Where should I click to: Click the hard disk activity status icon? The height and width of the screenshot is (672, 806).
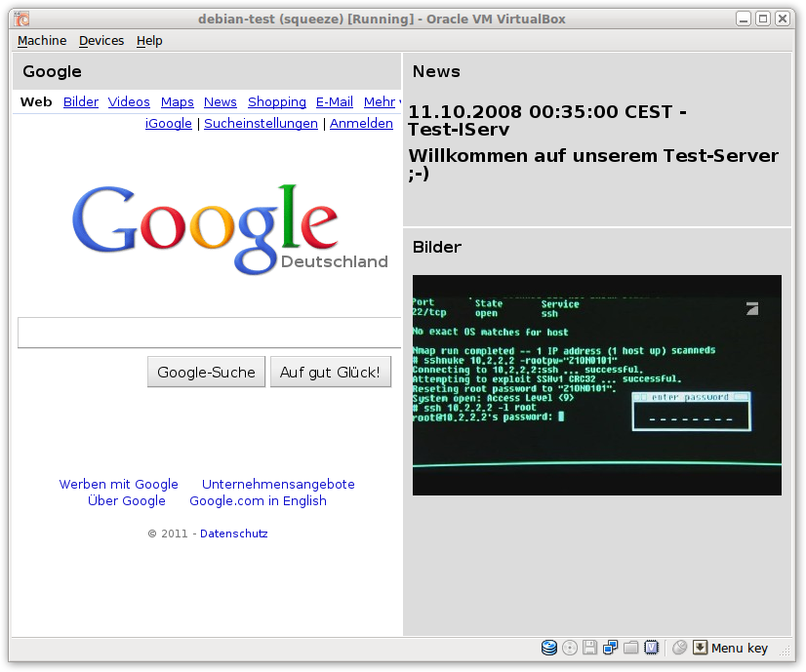tap(549, 648)
